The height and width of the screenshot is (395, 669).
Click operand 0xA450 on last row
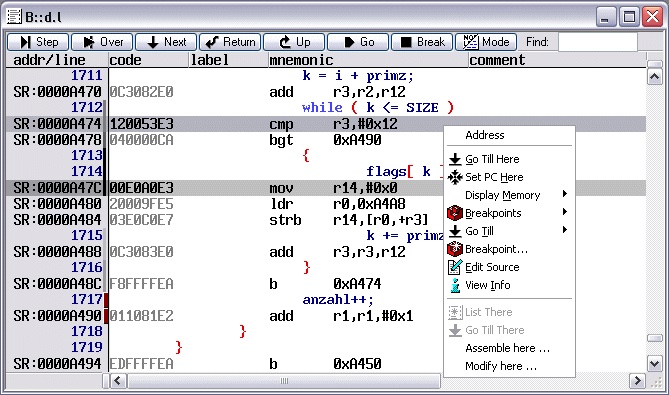click(357, 364)
